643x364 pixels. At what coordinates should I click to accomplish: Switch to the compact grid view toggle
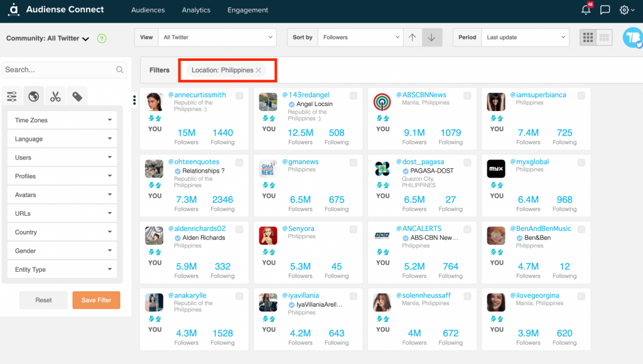pos(604,37)
